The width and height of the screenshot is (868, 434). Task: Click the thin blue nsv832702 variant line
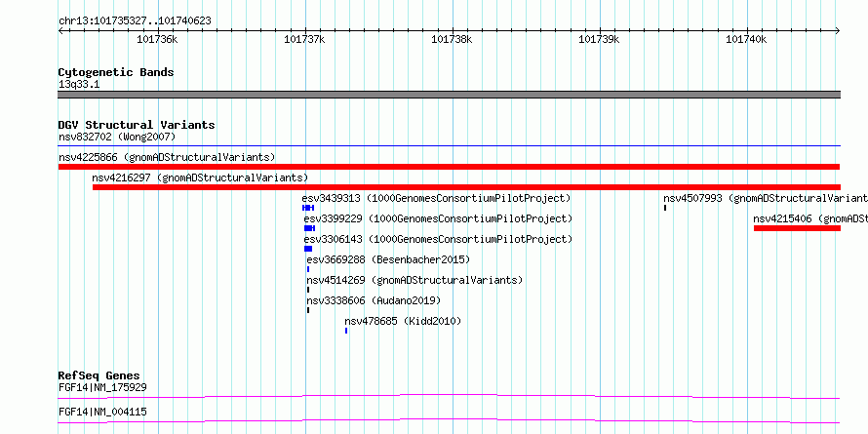click(449, 146)
